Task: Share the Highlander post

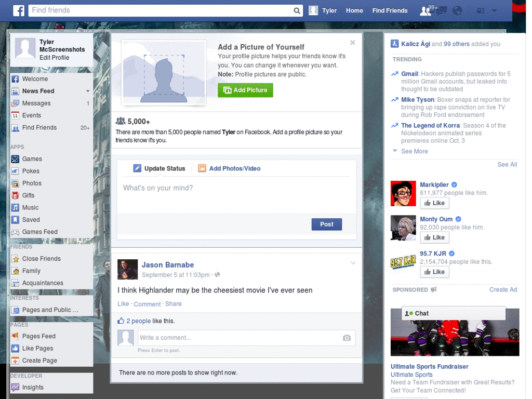Action: [174, 304]
